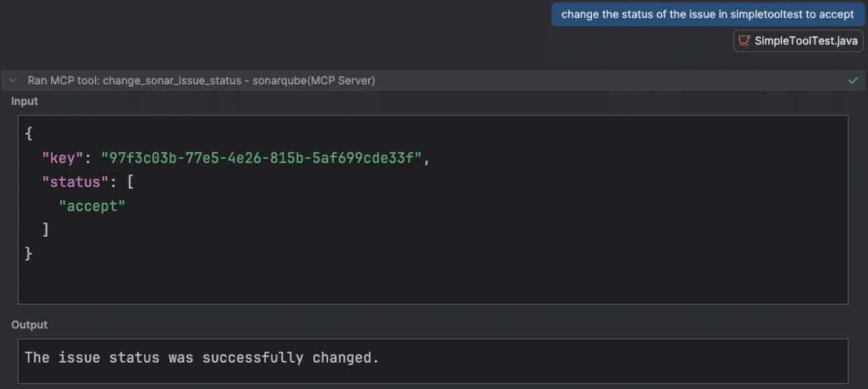868x389 pixels.
Task: Click the opening square bracket after status
Action: pyautogui.click(x=130, y=182)
